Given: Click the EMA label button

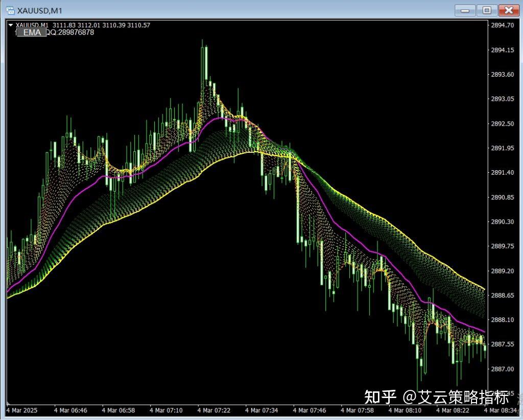Looking at the screenshot, I should (x=32, y=32).
